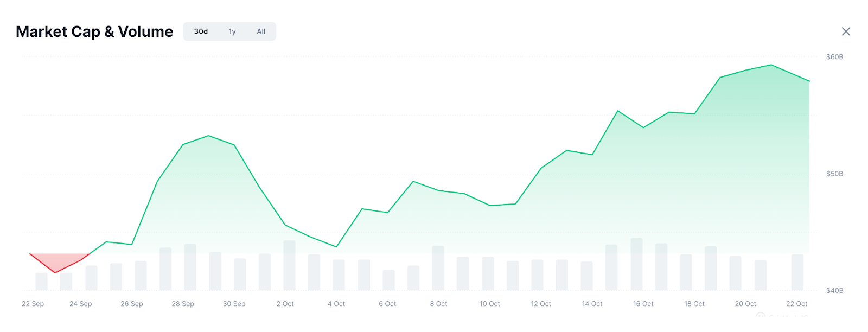The height and width of the screenshot is (332, 868).
Task: Switch to the 1y time range
Action: (x=232, y=31)
